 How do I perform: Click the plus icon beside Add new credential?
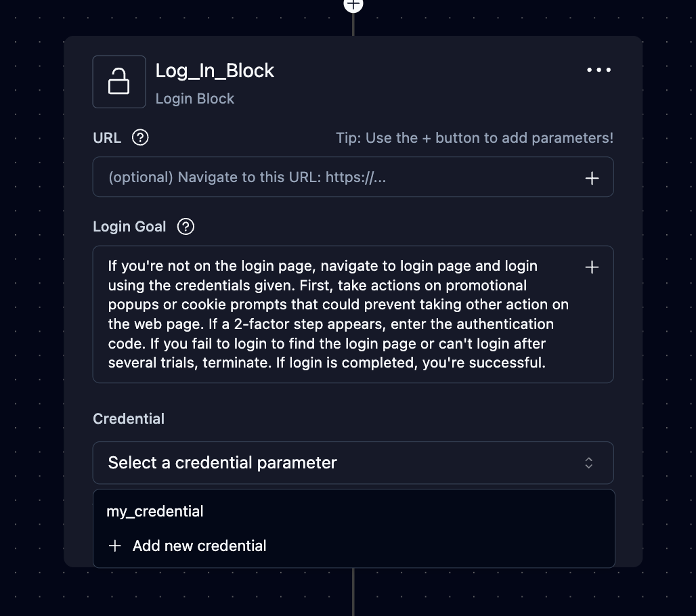[115, 546]
